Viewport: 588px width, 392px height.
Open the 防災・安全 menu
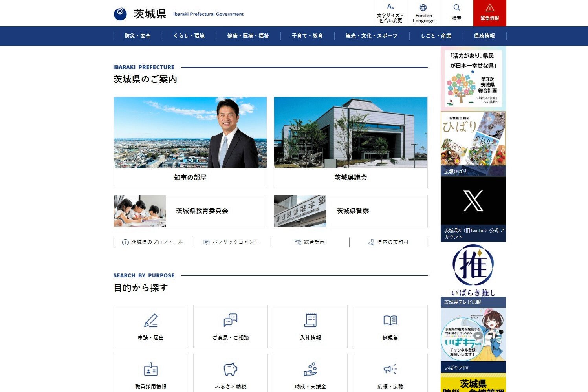point(137,36)
